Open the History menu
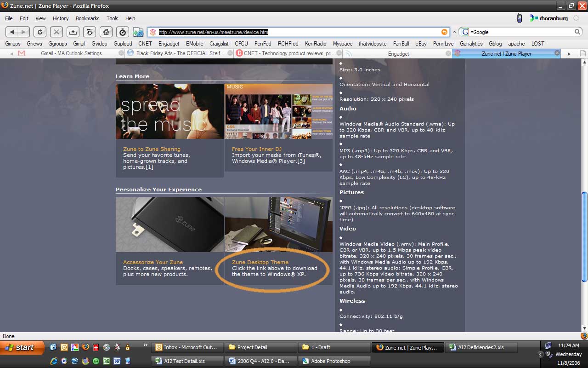The width and height of the screenshot is (588, 368). coord(61,18)
